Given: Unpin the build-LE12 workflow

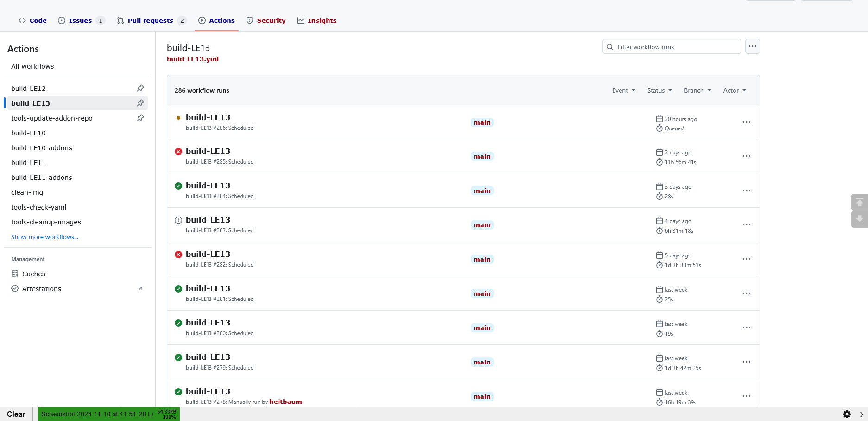Looking at the screenshot, I should pyautogui.click(x=140, y=88).
